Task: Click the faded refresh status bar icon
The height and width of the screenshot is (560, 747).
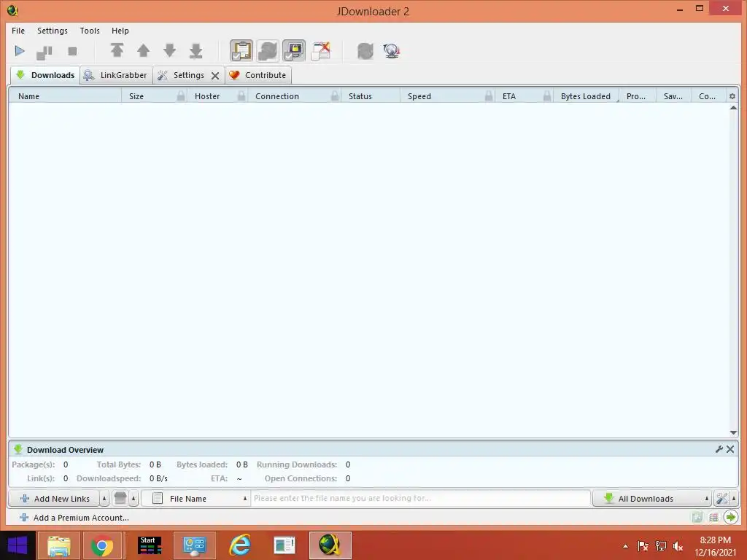Action: [x=697, y=517]
